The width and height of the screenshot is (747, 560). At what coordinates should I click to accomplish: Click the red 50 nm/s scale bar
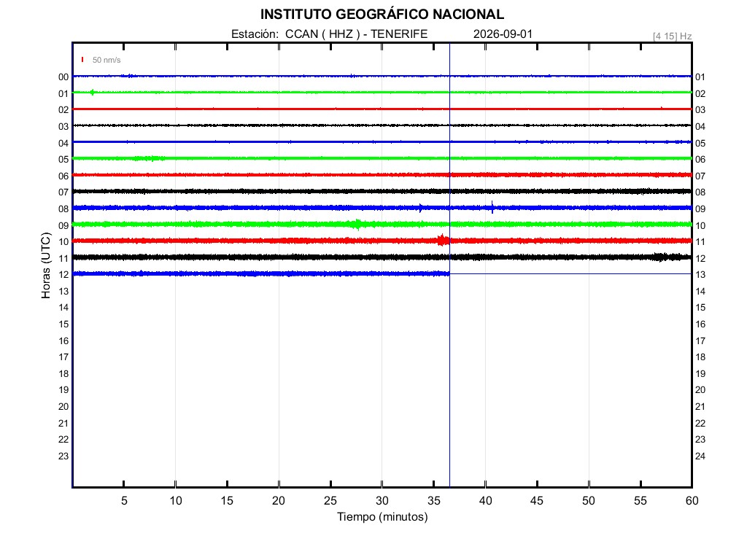[x=82, y=60]
